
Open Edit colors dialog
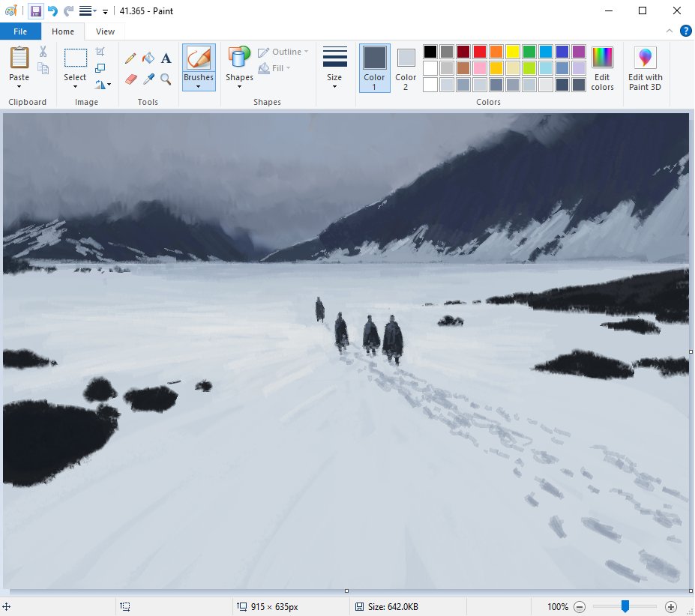coord(602,69)
